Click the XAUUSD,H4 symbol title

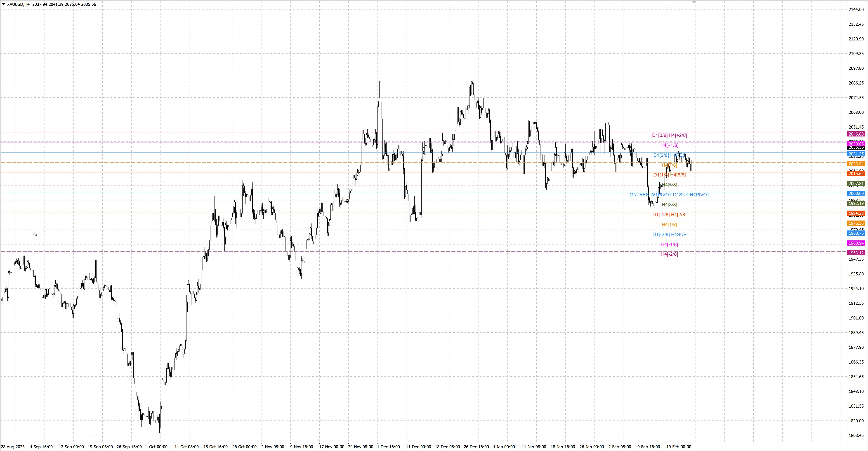(18, 4)
